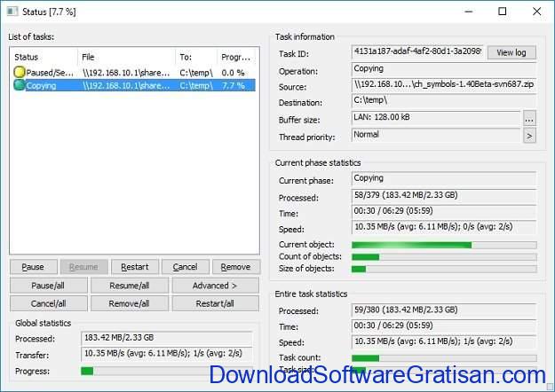
Task: Open the View log button
Action: click(x=511, y=52)
